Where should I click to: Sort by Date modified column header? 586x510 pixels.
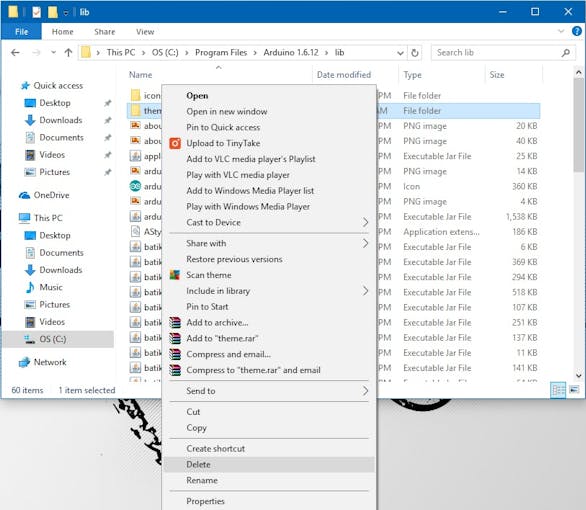point(344,75)
